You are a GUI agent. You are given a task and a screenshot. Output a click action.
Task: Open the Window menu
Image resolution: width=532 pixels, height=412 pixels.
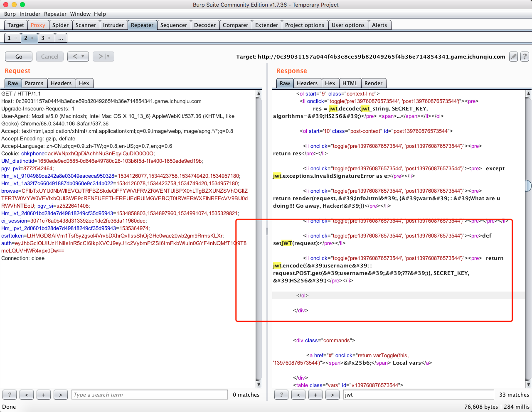click(x=80, y=14)
